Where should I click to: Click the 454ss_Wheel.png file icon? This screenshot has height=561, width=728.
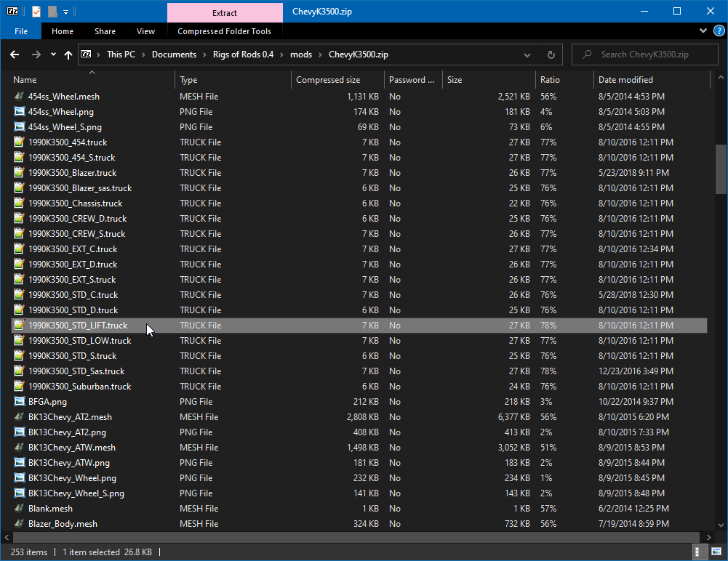[19, 111]
